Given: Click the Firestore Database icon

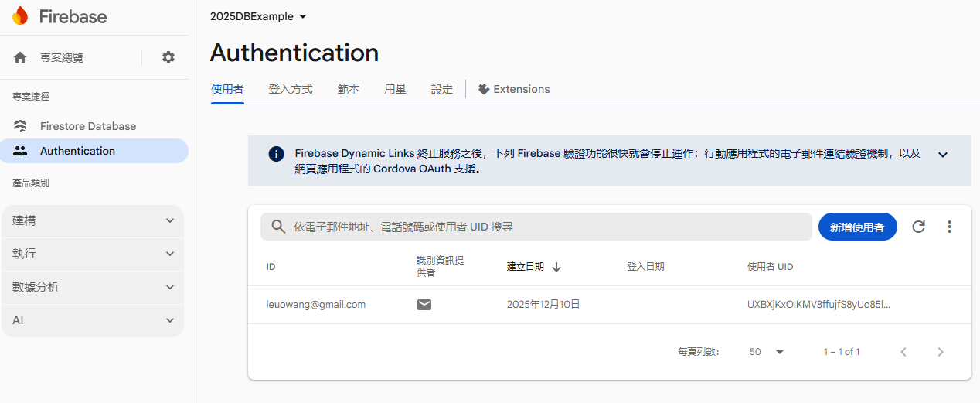Looking at the screenshot, I should (20, 126).
